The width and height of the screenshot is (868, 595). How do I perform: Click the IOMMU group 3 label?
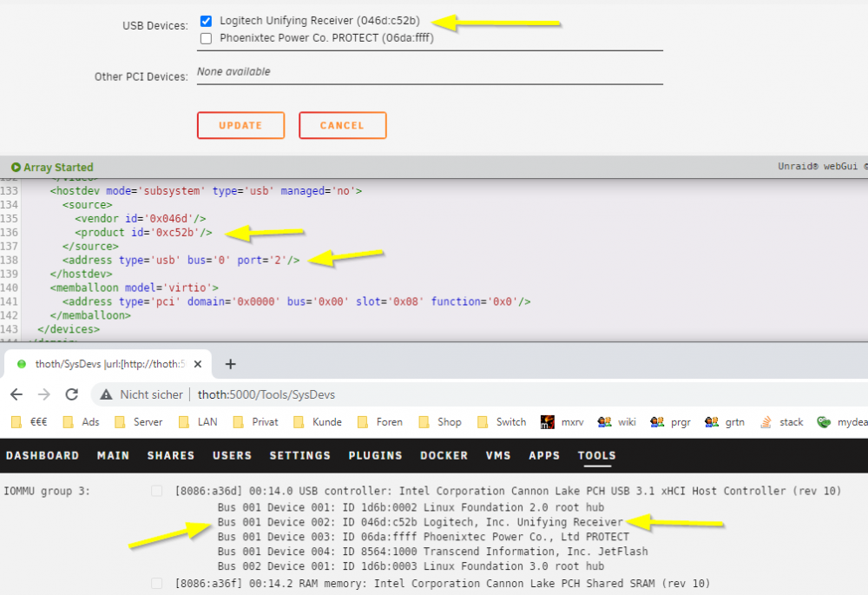tap(47, 491)
